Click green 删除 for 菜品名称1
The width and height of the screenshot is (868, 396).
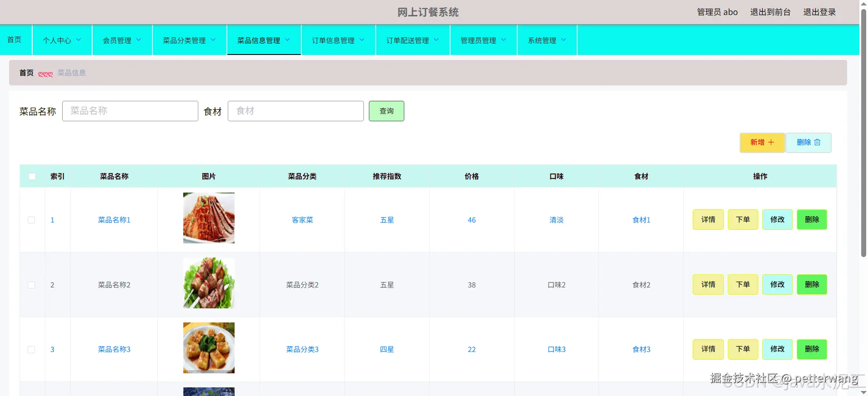coord(812,219)
